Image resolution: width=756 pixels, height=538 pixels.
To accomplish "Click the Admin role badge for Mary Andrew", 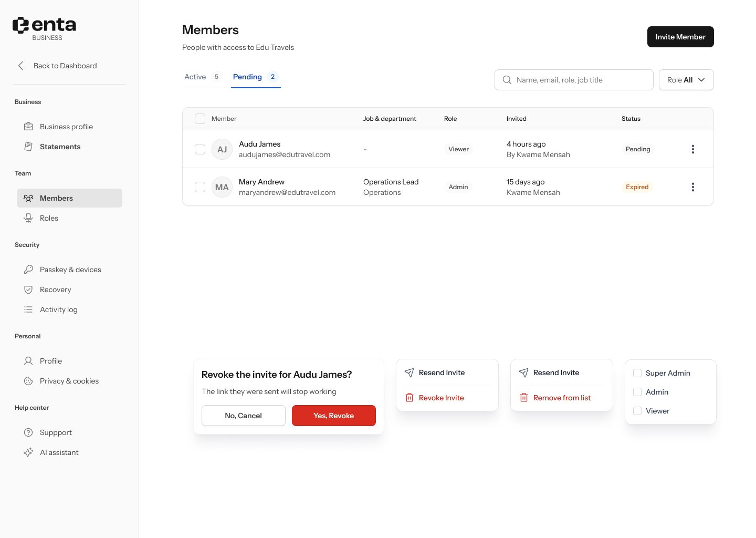I will pyautogui.click(x=458, y=187).
